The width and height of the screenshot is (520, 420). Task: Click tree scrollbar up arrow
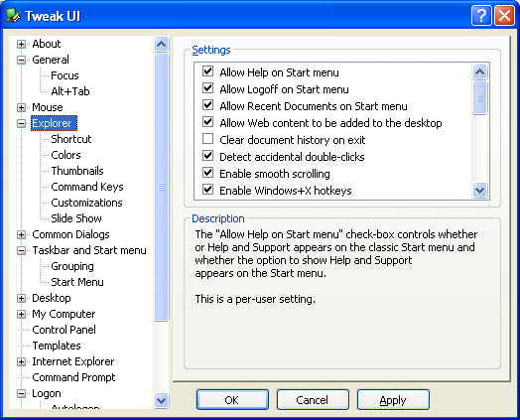[162, 44]
